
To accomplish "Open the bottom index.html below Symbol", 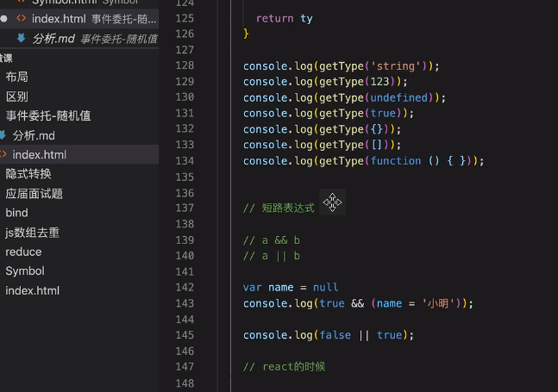I will (33, 290).
